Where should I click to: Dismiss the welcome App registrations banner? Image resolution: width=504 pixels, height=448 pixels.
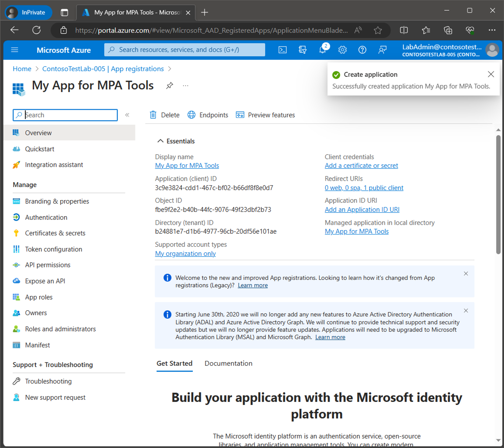click(466, 274)
